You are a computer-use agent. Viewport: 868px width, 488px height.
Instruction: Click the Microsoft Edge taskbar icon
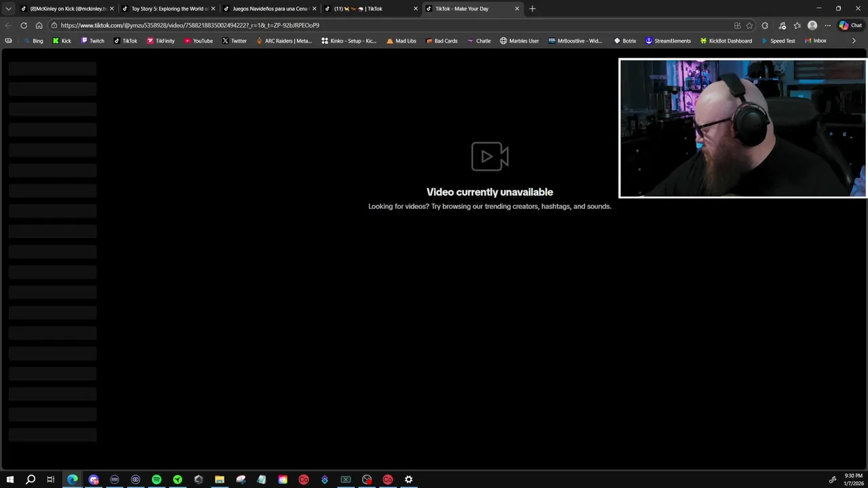tap(73, 479)
